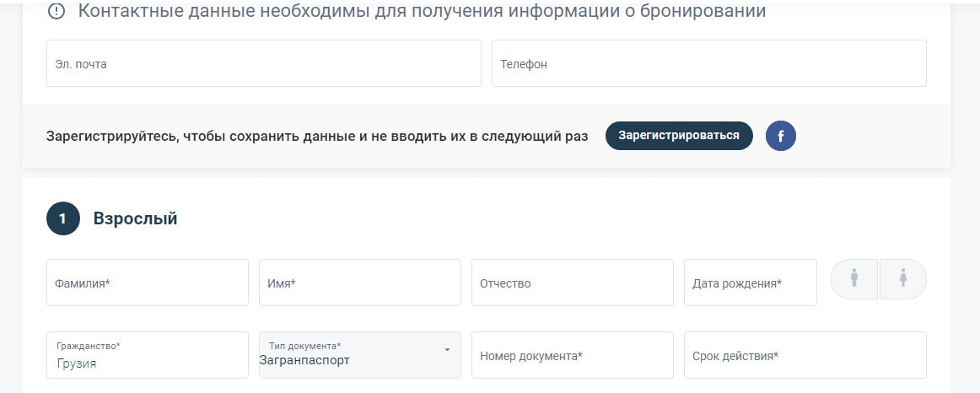Click the info icon beside the contact notice
The height and width of the screenshot is (393, 980).
pos(57,12)
